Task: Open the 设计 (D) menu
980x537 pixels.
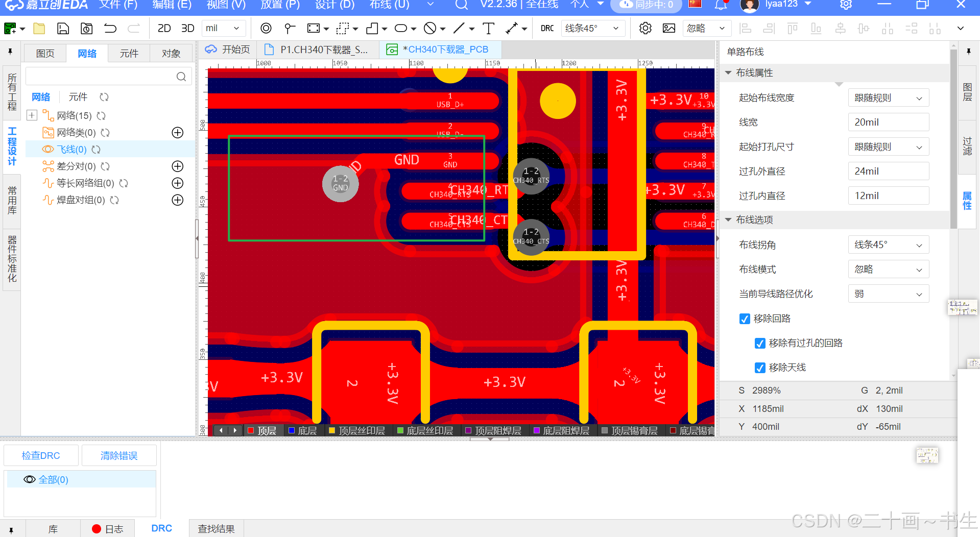Action: pyautogui.click(x=334, y=5)
